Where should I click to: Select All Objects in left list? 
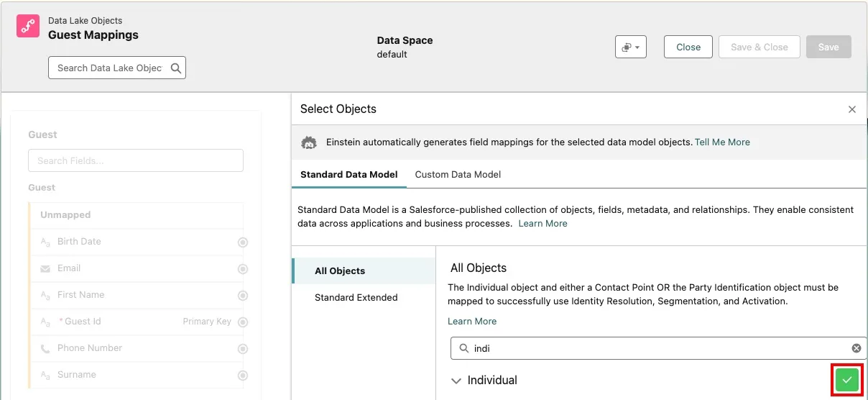click(340, 271)
